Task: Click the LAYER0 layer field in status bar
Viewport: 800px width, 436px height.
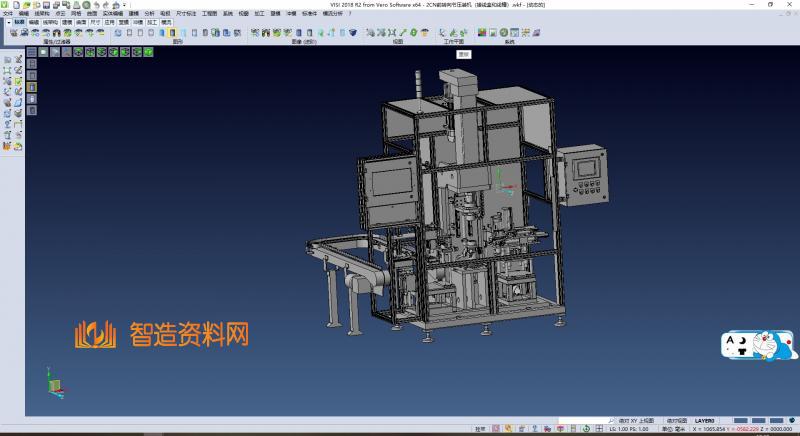Action: 705,420
